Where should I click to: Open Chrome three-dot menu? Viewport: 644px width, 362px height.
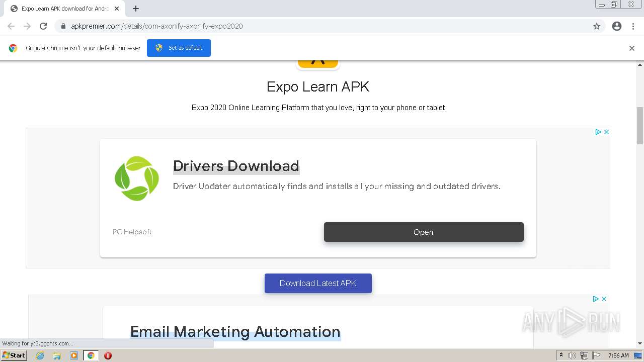[633, 26]
